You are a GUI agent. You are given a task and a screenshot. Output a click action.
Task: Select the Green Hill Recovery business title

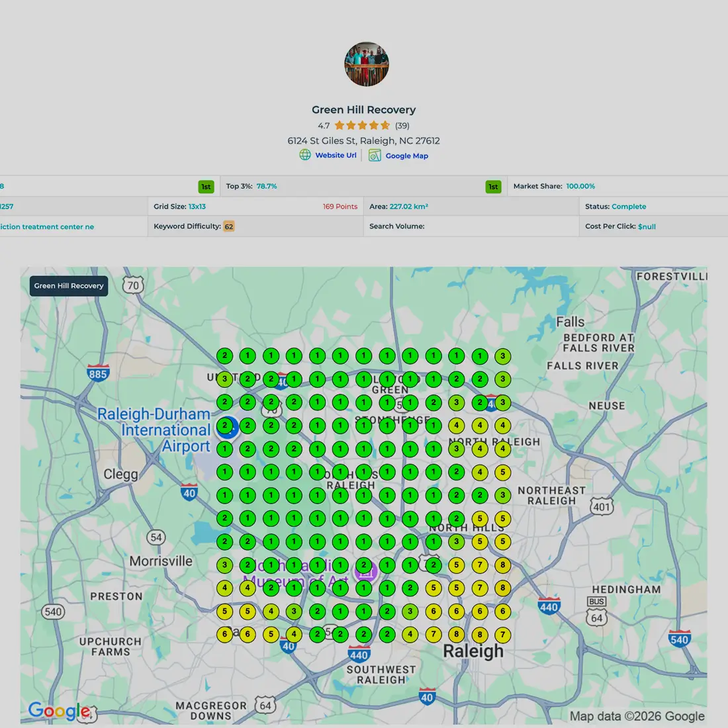pyautogui.click(x=363, y=110)
